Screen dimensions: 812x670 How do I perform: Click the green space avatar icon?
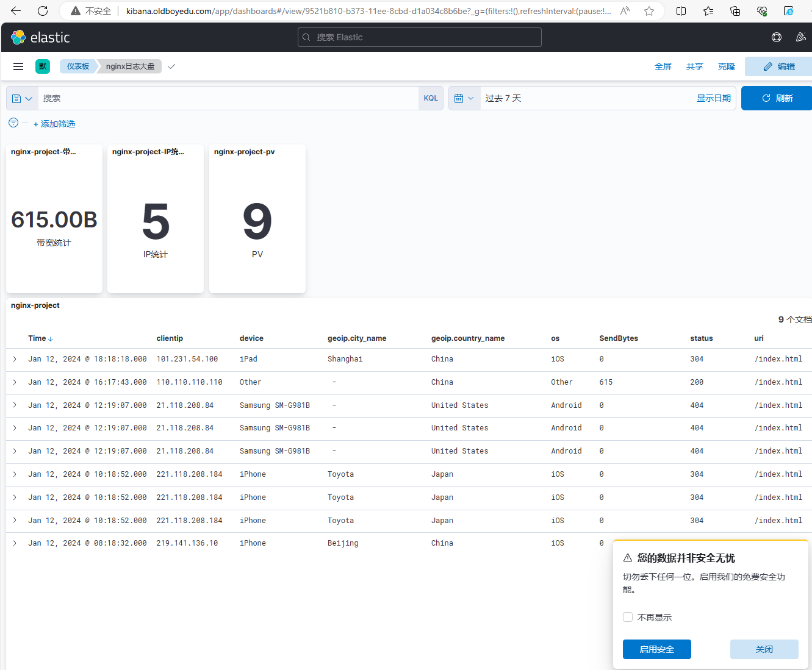click(x=43, y=66)
